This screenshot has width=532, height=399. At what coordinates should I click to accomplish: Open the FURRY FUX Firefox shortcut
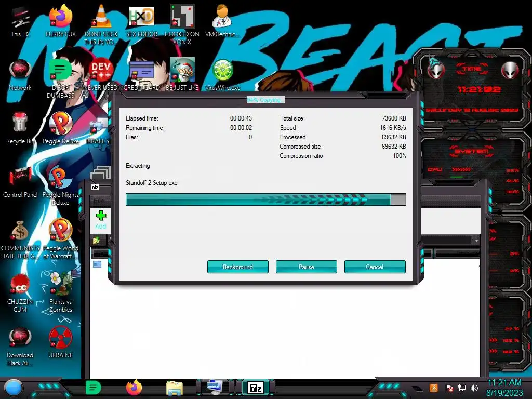[x=60, y=21]
